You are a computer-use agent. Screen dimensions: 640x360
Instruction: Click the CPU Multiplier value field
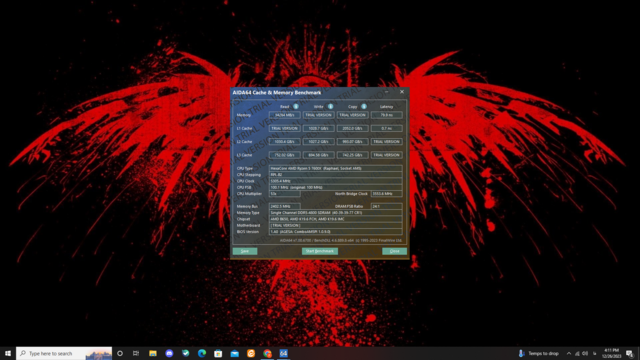point(284,194)
